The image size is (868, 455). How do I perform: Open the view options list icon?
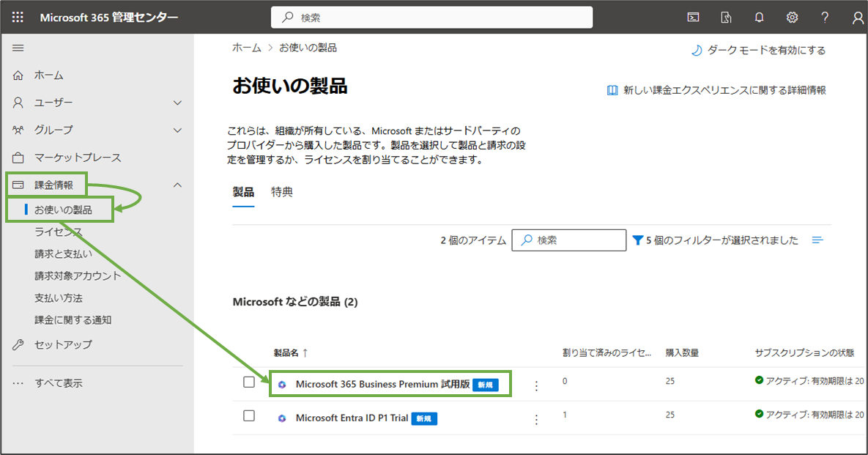(x=817, y=240)
